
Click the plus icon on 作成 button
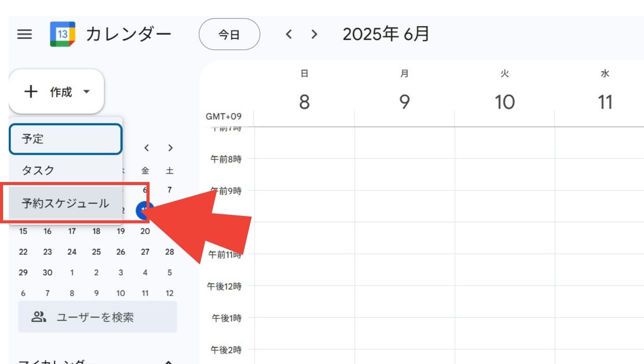pyautogui.click(x=31, y=91)
